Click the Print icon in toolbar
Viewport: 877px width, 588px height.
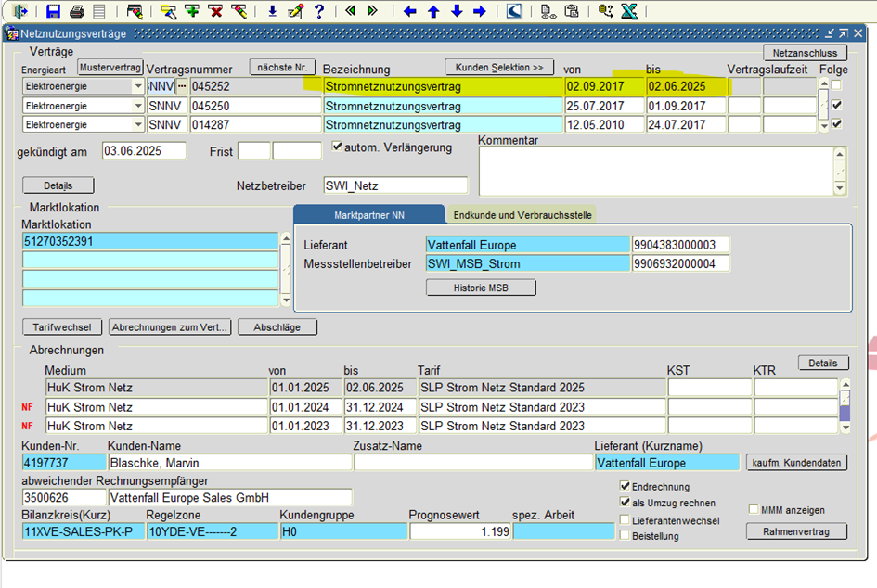76,11
